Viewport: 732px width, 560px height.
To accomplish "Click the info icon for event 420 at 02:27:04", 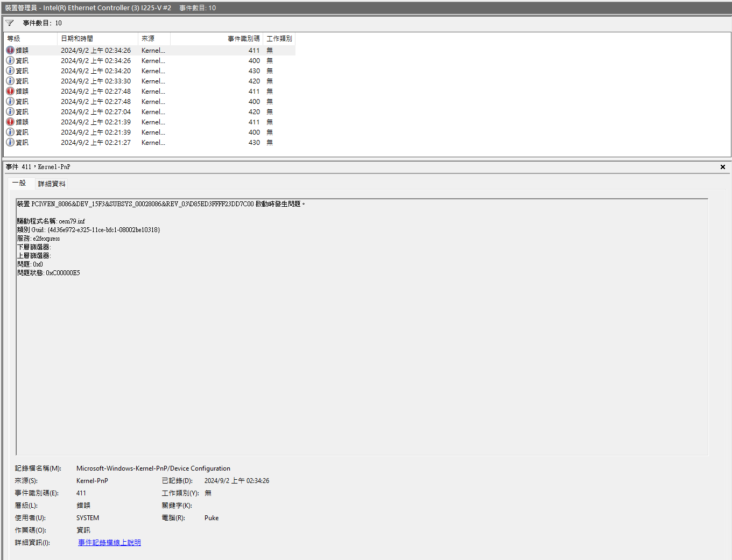I will click(10, 111).
